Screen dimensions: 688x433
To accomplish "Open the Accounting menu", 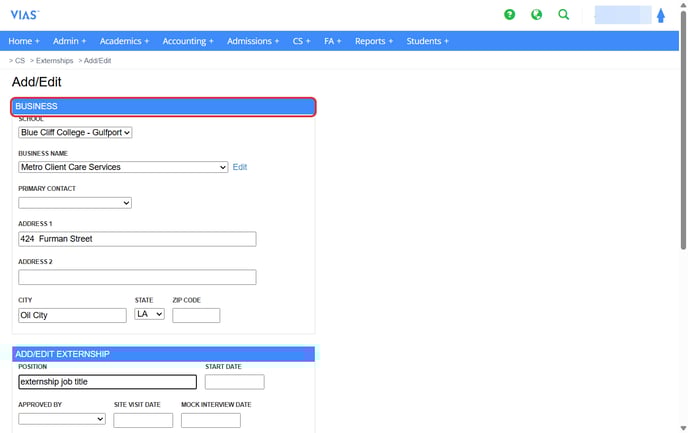I will (188, 41).
